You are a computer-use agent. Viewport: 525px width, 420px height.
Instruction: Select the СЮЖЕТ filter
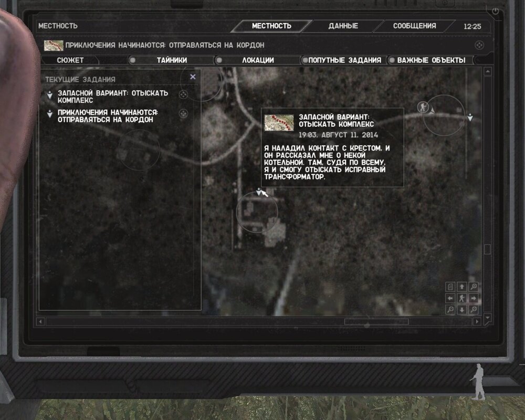coord(70,60)
